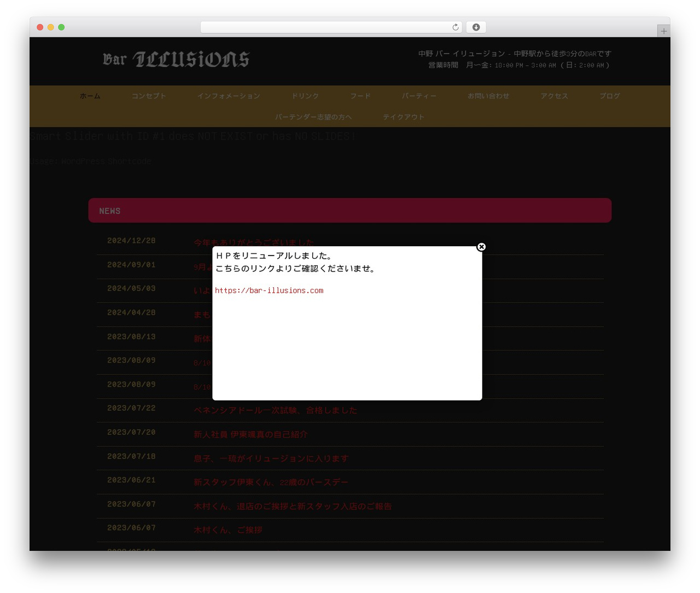Open news post 今年もありがとうございました
The width and height of the screenshot is (700, 593).
tap(254, 242)
